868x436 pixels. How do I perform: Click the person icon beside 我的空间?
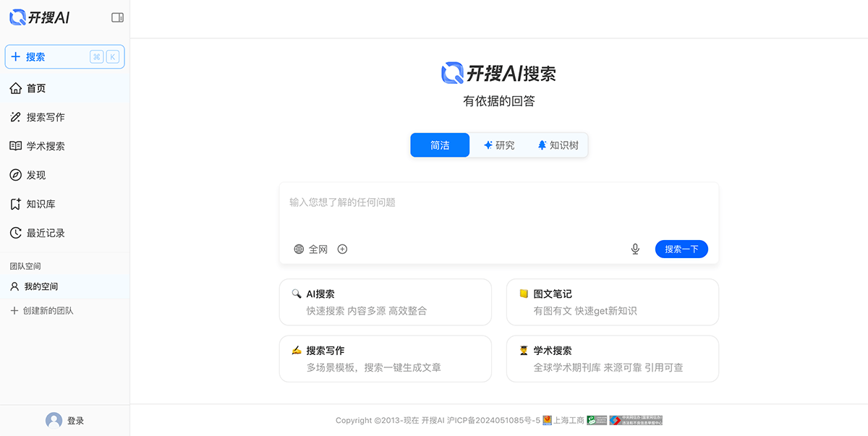14,286
